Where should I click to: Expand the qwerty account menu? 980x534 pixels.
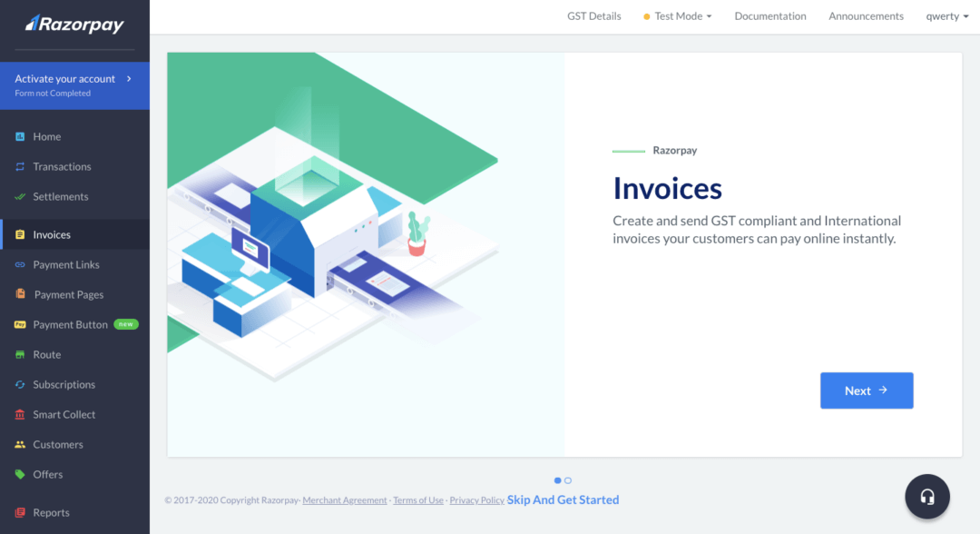click(x=946, y=16)
